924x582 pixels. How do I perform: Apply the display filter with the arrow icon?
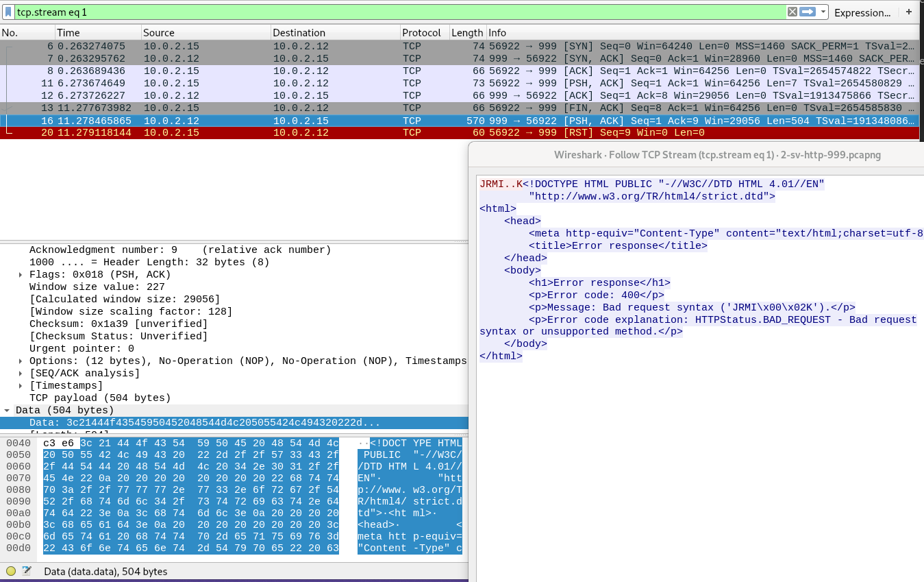[x=808, y=12]
